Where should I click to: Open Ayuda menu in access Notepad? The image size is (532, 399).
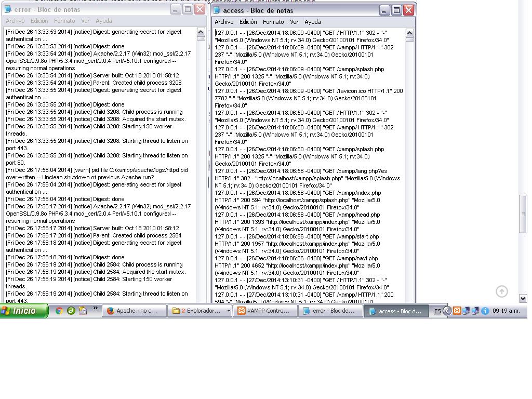[312, 22]
